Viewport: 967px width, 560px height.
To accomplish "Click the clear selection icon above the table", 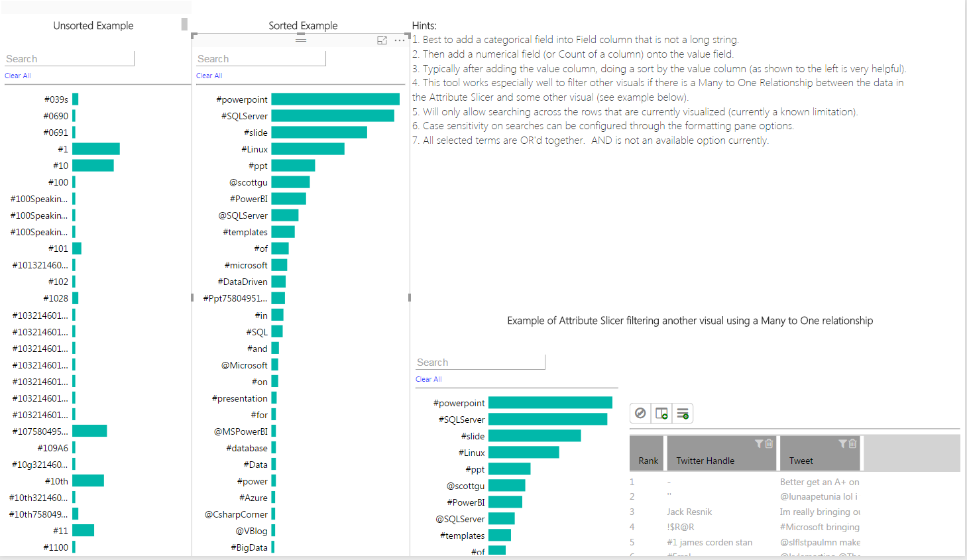I will tap(640, 414).
